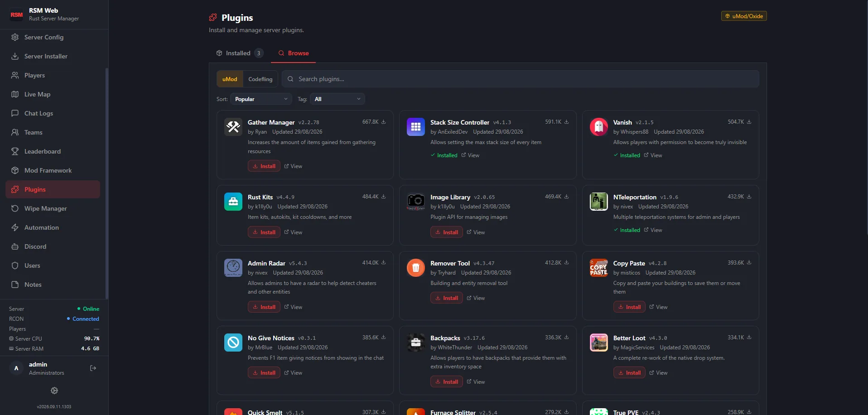Click the Remover Tool trash icon
Screen dimensions: 868x415
point(416,268)
